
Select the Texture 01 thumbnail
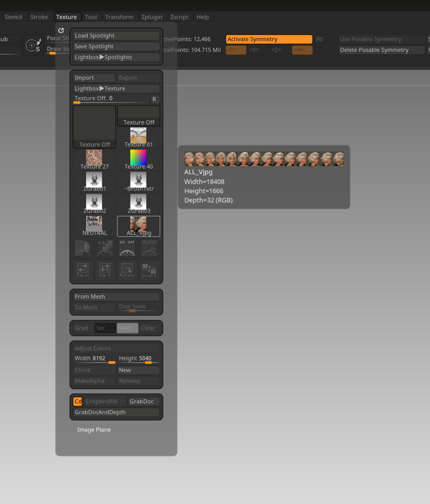click(139, 138)
